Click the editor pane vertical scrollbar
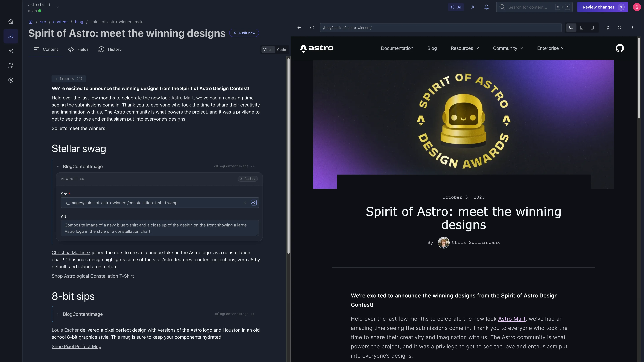The image size is (644, 362). tap(288, 156)
